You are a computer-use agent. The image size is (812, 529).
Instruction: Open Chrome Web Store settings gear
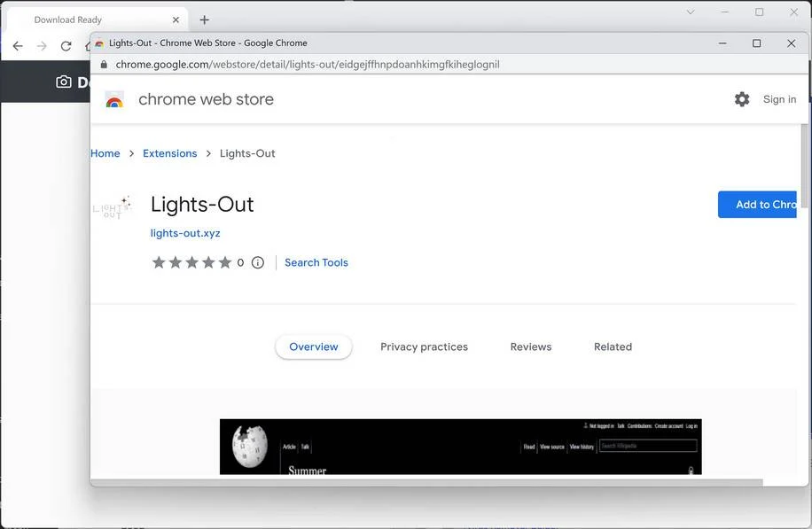742,99
